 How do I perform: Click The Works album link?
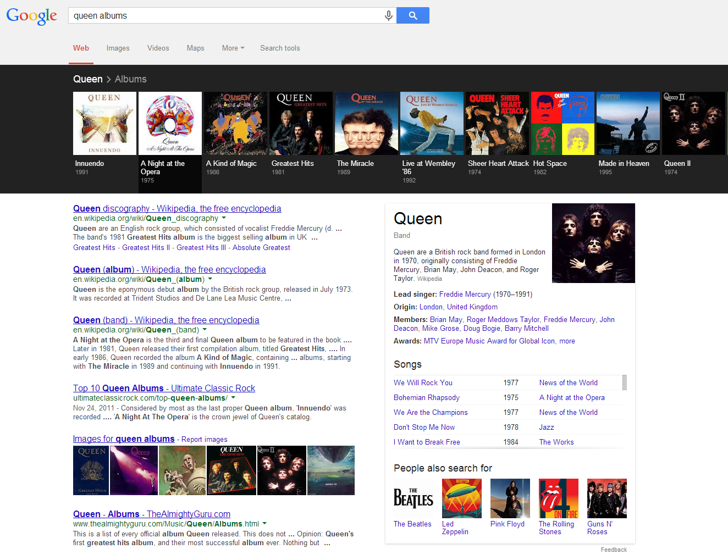pyautogui.click(x=556, y=442)
